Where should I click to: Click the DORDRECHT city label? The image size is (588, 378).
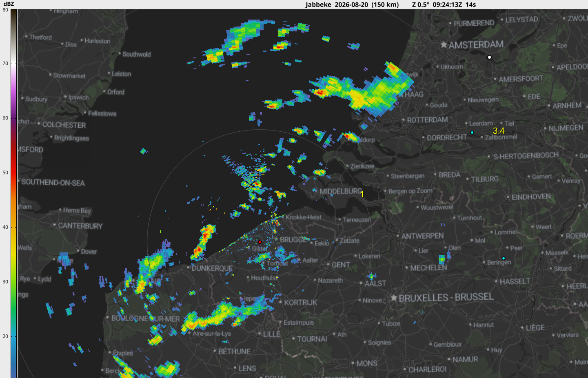click(447, 137)
